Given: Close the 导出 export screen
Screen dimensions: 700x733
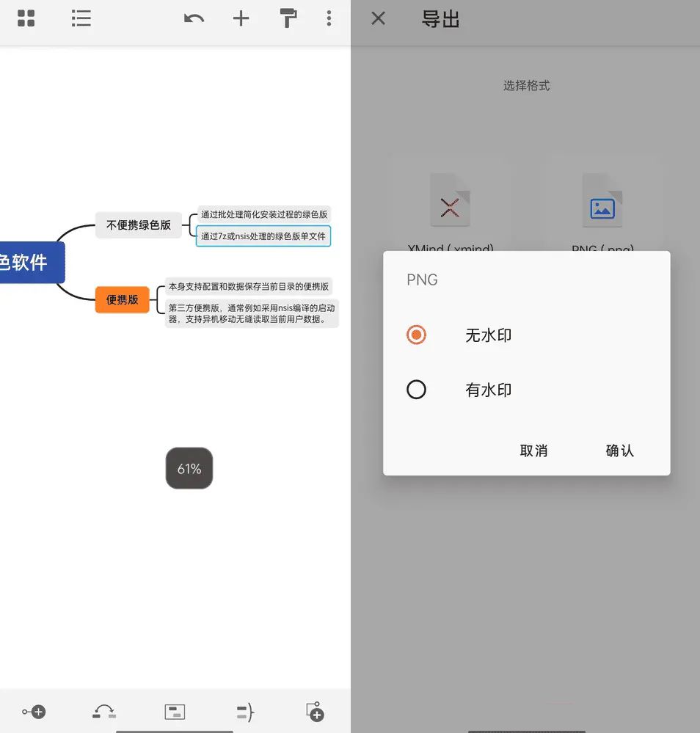Looking at the screenshot, I should (x=377, y=18).
